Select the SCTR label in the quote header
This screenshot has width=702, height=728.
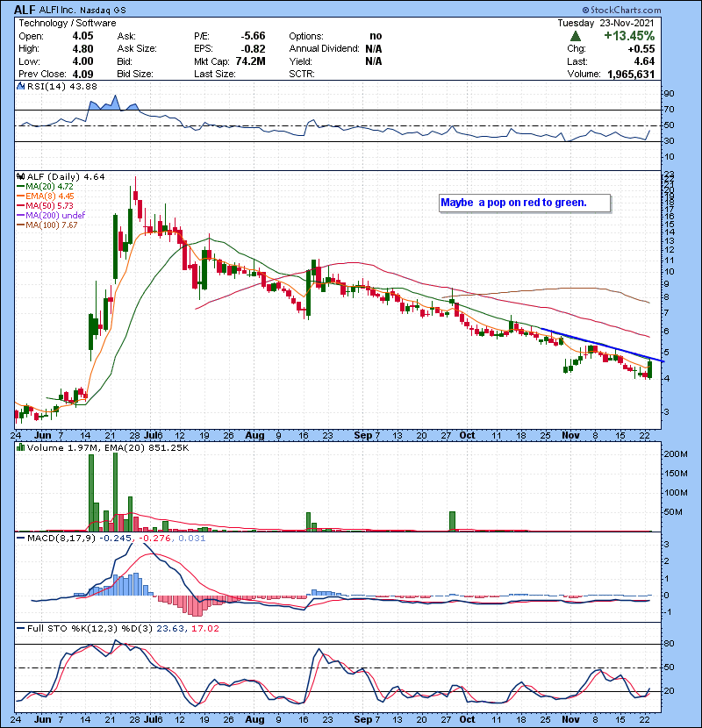click(302, 75)
